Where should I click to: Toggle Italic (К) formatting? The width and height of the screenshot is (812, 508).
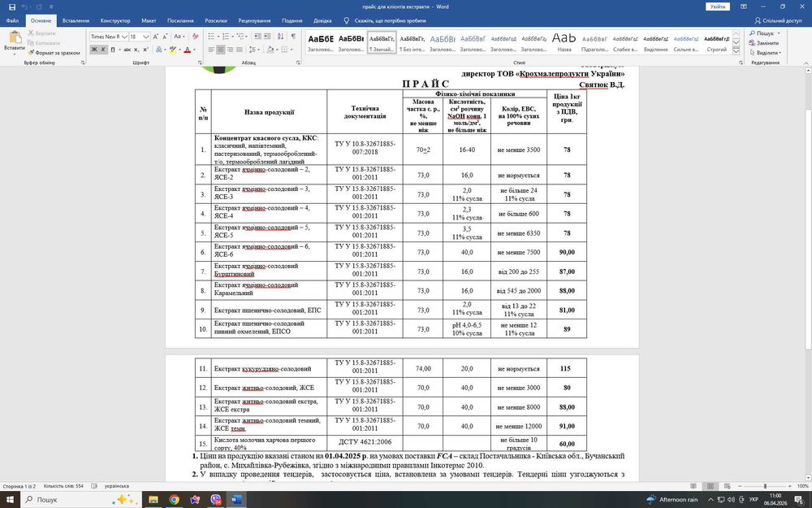103,50
